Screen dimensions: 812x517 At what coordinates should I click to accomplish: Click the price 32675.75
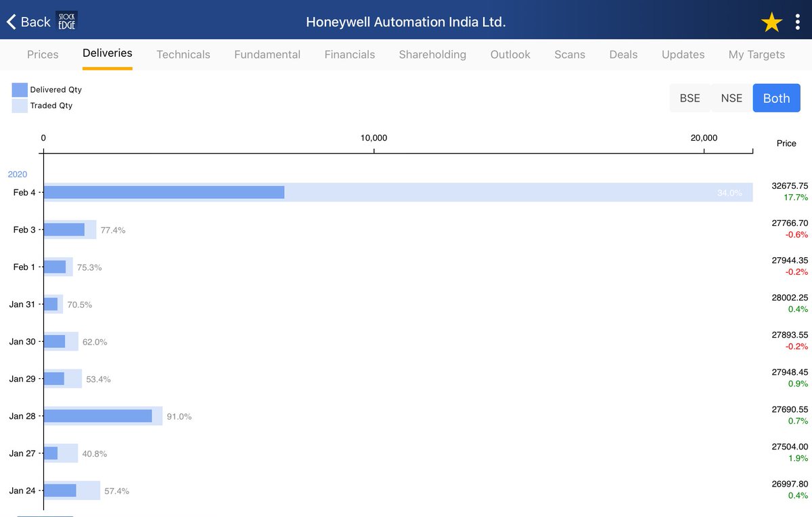tap(790, 185)
